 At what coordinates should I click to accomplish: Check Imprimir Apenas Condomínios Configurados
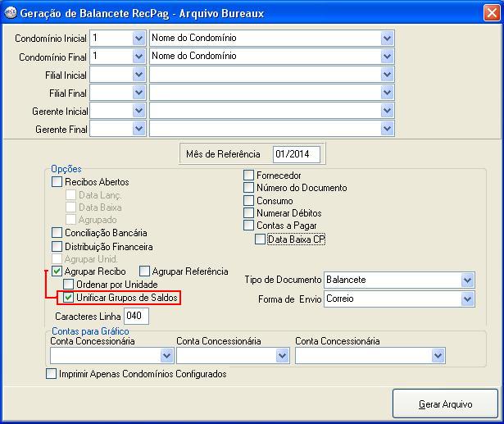click(52, 374)
